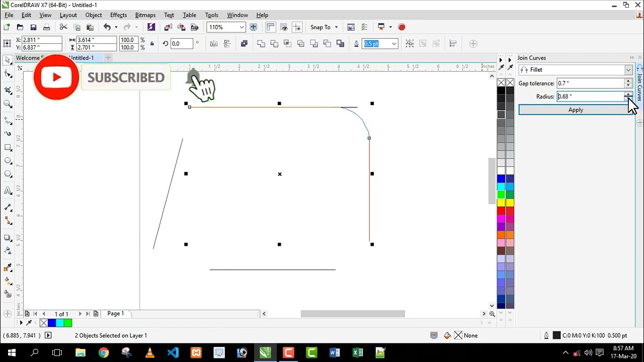Click the rotation angle field

[x=182, y=44]
